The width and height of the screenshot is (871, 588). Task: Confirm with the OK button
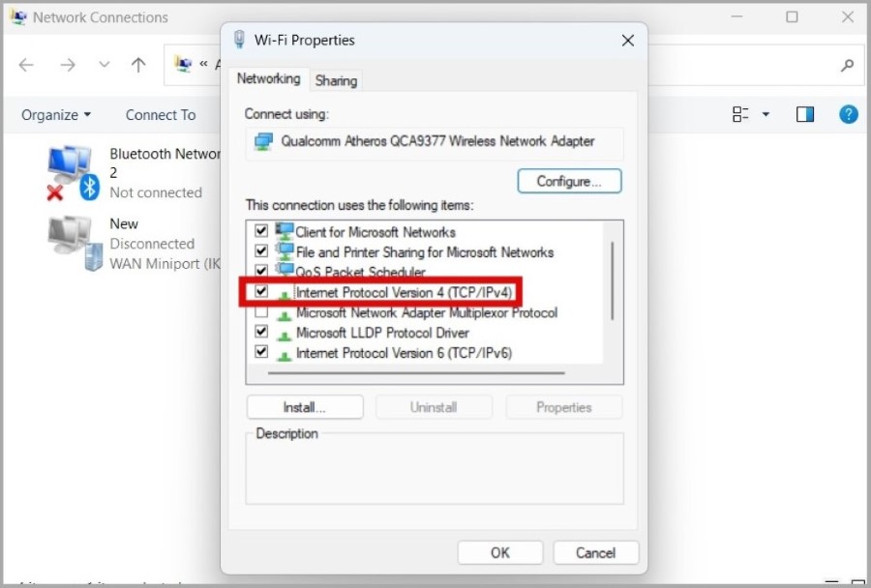coord(500,552)
